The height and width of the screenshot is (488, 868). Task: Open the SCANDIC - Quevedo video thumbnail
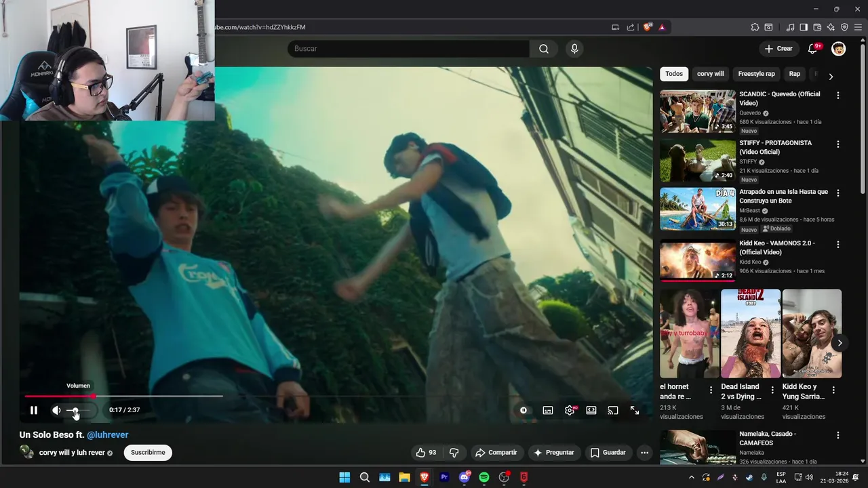click(698, 112)
